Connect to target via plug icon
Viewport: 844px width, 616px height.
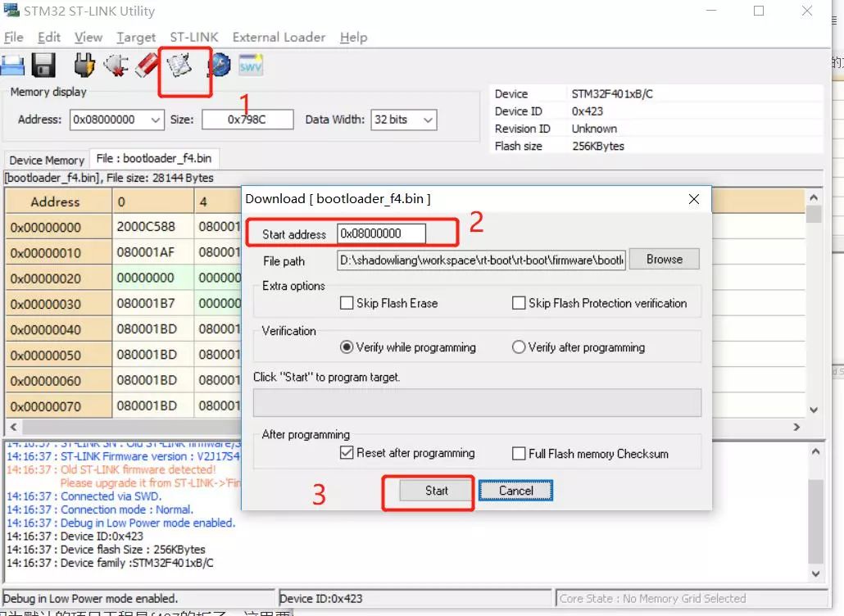point(84,66)
